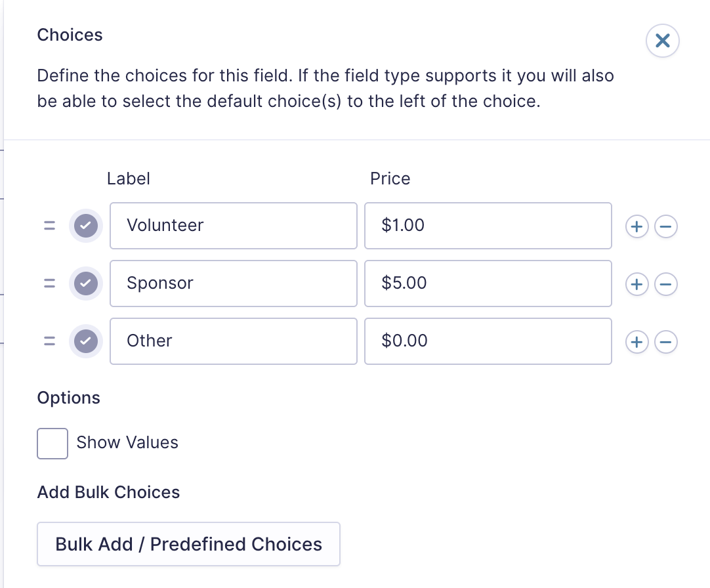
Task: Remove the Sponsor choice row
Action: click(x=665, y=284)
